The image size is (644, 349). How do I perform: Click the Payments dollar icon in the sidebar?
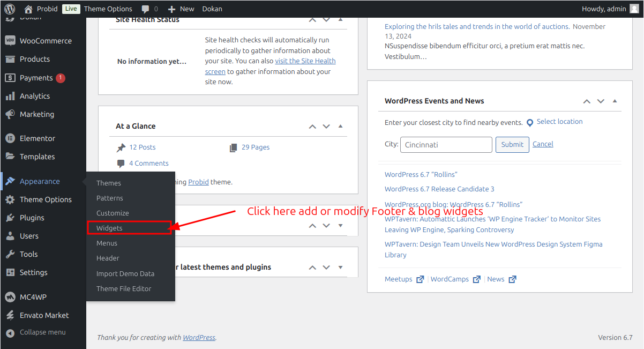[10, 78]
